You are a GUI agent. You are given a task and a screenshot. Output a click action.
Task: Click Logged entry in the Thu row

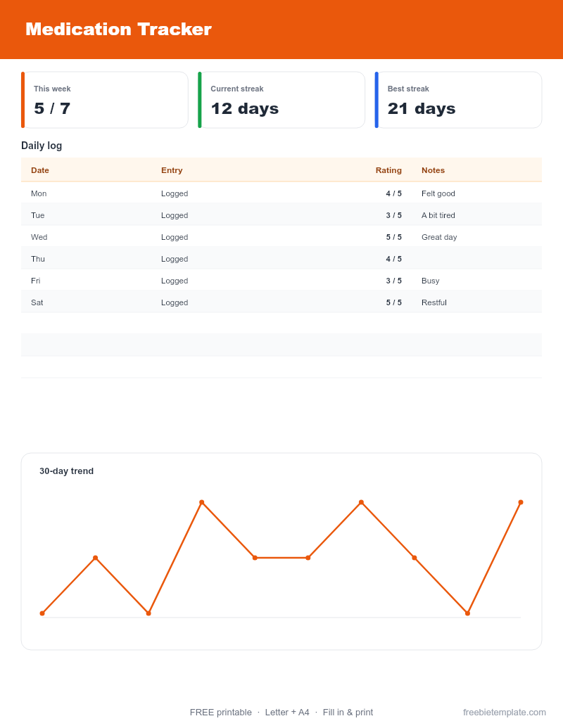pos(175,260)
